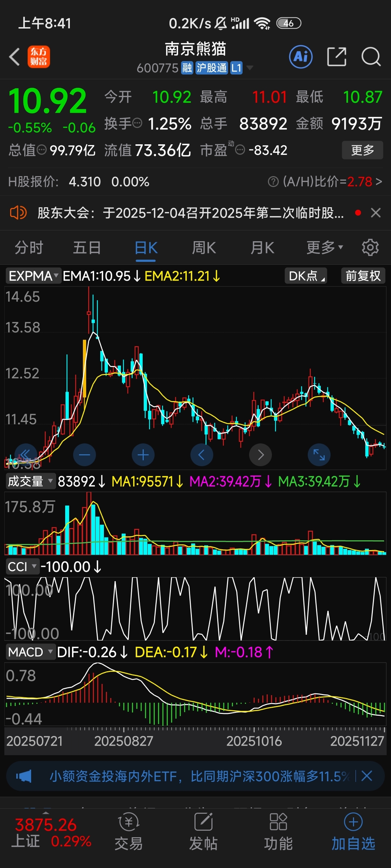Add stock via 加自选
Screen dimensions: 391x868
click(x=353, y=831)
